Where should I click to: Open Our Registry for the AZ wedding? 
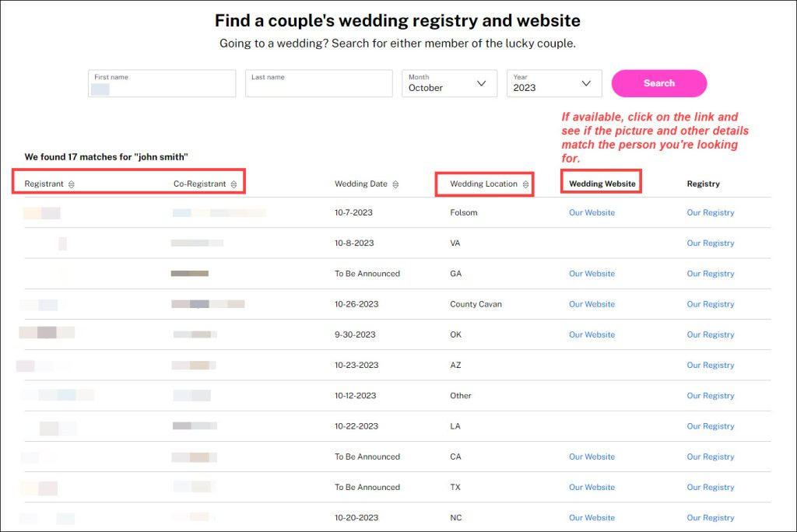710,365
